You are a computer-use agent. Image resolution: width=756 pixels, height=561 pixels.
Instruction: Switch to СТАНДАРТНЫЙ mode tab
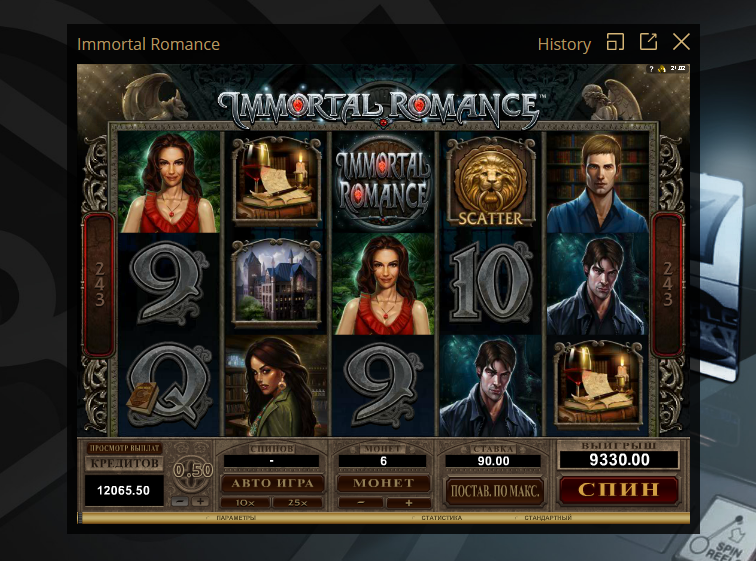coord(548,518)
